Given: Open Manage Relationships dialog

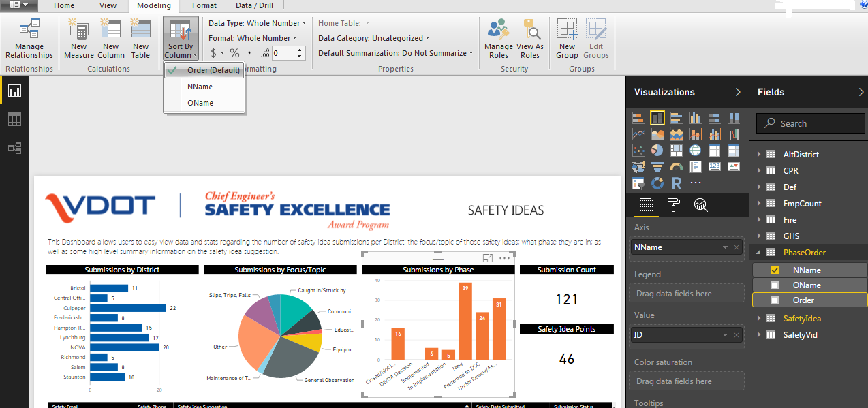Looking at the screenshot, I should click(29, 40).
